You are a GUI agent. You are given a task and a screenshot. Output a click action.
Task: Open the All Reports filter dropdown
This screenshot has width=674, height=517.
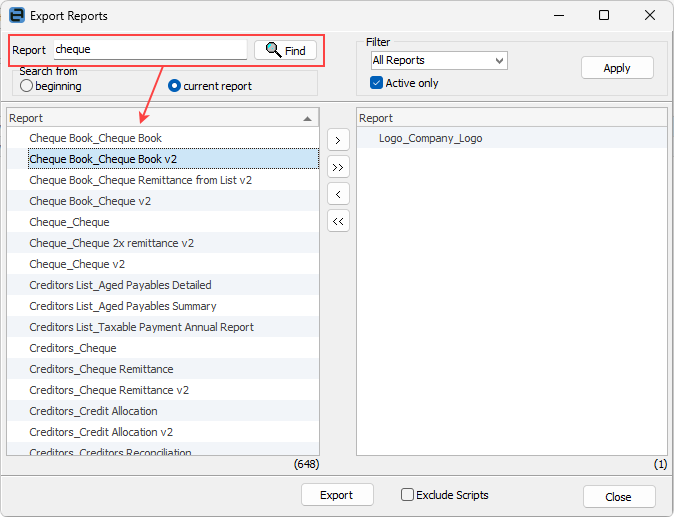point(439,60)
